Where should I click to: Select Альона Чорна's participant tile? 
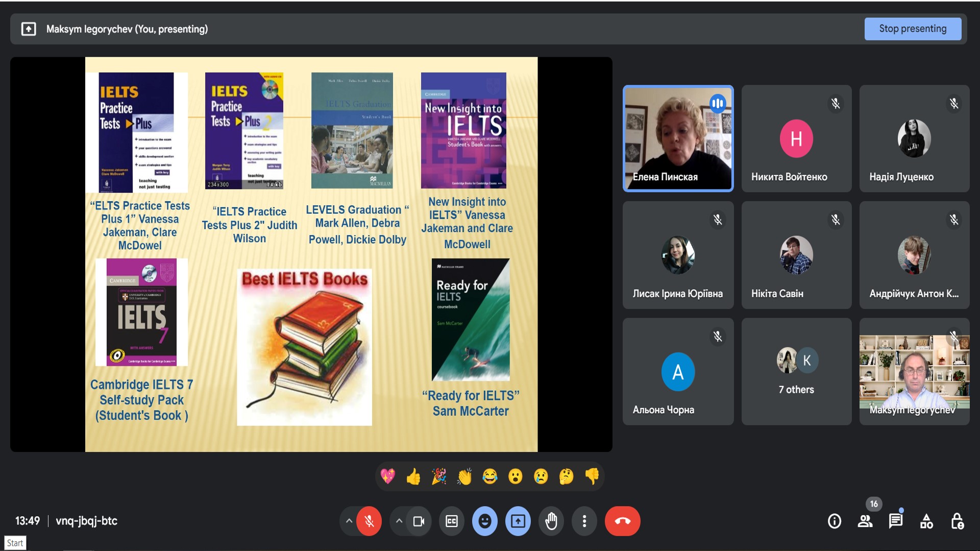point(678,372)
